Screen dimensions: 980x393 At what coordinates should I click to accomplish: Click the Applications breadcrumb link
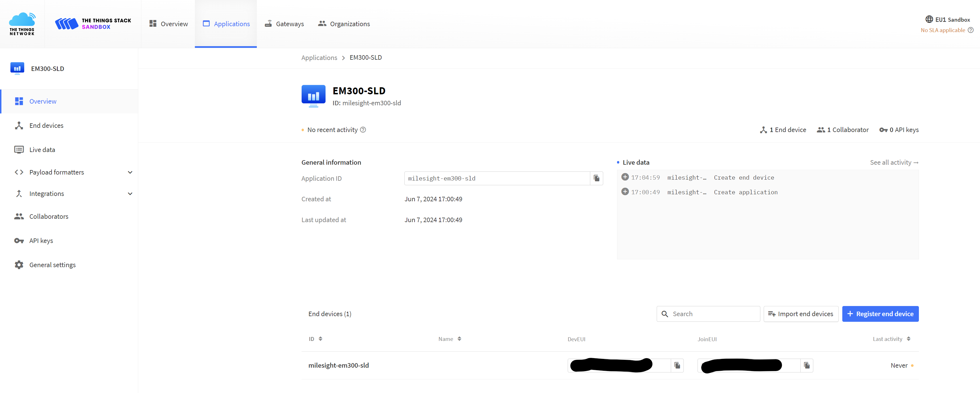[x=319, y=57]
